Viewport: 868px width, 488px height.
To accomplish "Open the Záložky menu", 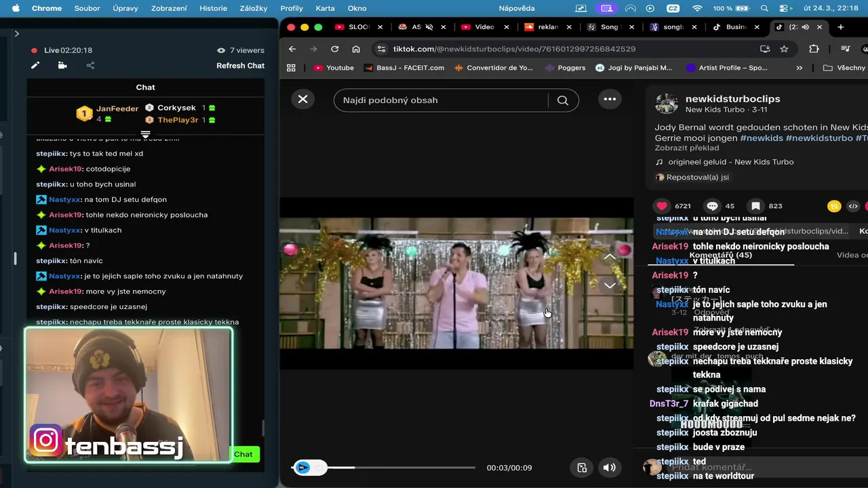I will (253, 8).
